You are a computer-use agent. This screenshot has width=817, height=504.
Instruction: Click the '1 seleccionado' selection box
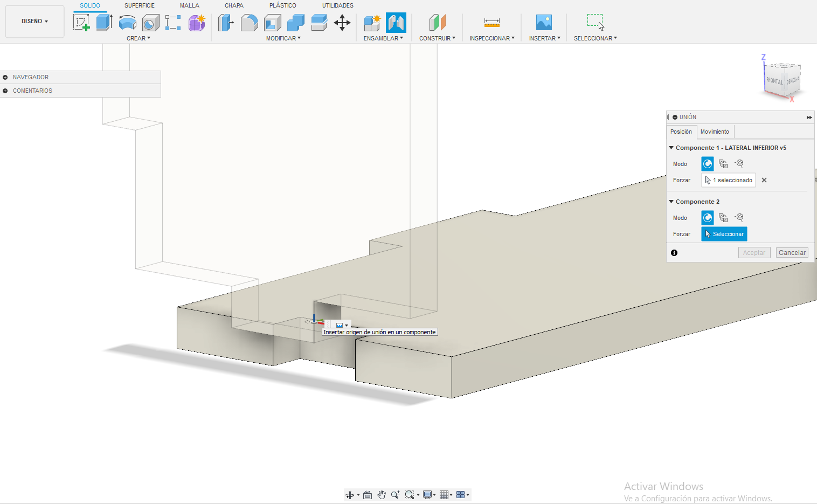(728, 180)
